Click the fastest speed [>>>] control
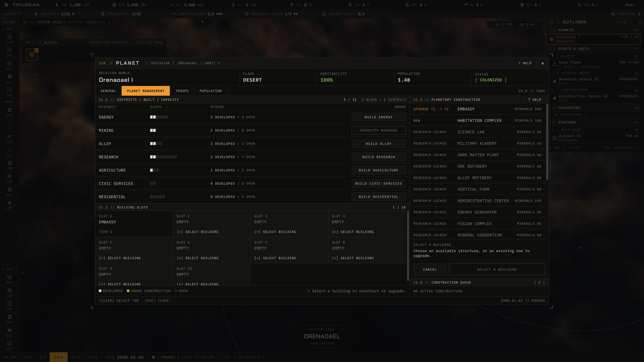The image size is (644, 362). (x=92, y=357)
